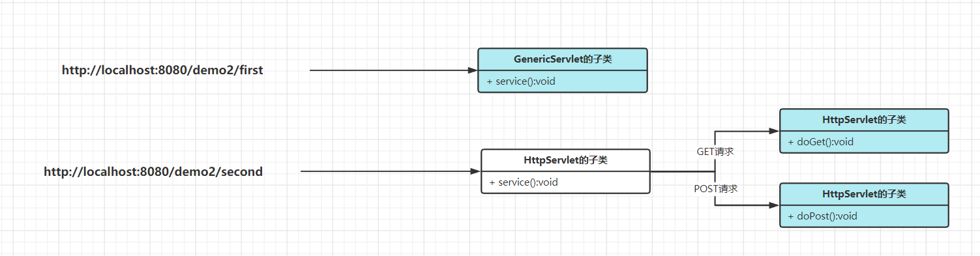Click HttpServlet的子类 title above doPost
This screenshot has width=980, height=256.
865,194
